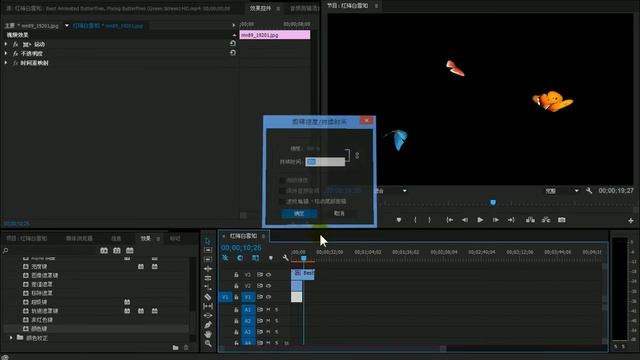This screenshot has height=360, width=640.
Task: Select the Track Select Forward tool
Action: [x=208, y=250]
